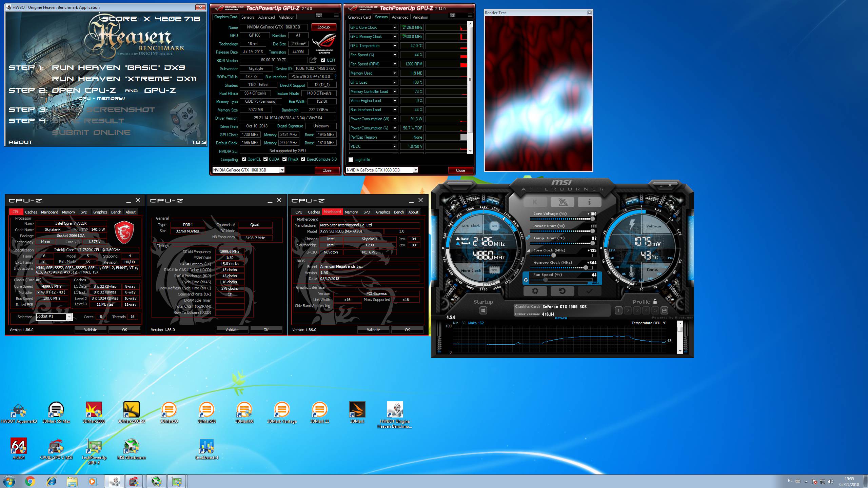
Task: Click OK in Mainboard CPU-Z window
Action: click(407, 330)
